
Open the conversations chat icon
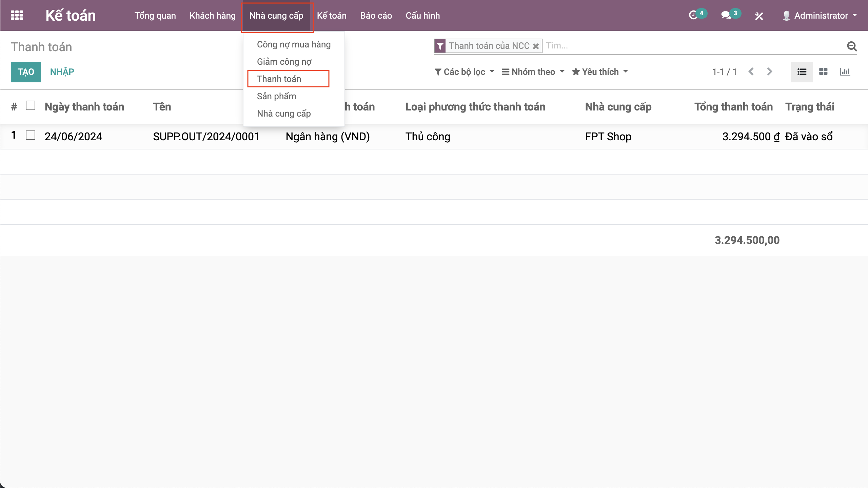[726, 15]
